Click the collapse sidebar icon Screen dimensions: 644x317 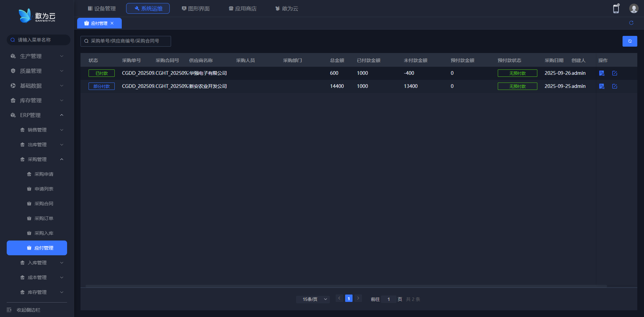coord(9,310)
